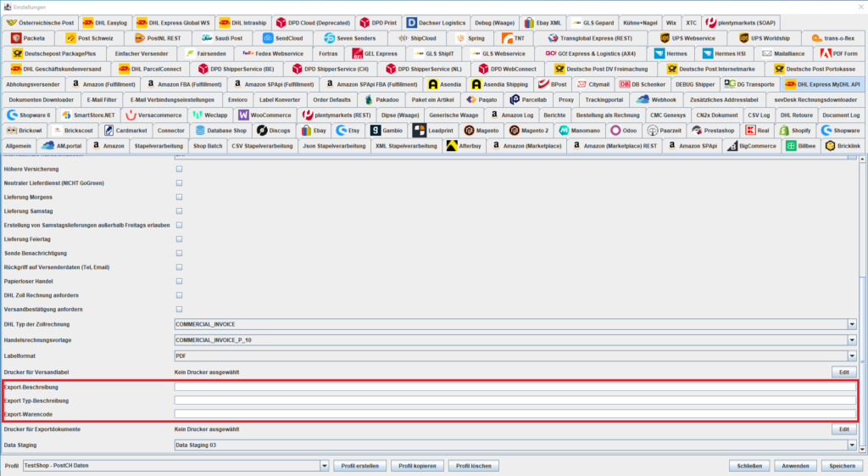Open DHL Typ der Zollrechnung dropdown
This screenshot has width=868, height=476.
852,324
